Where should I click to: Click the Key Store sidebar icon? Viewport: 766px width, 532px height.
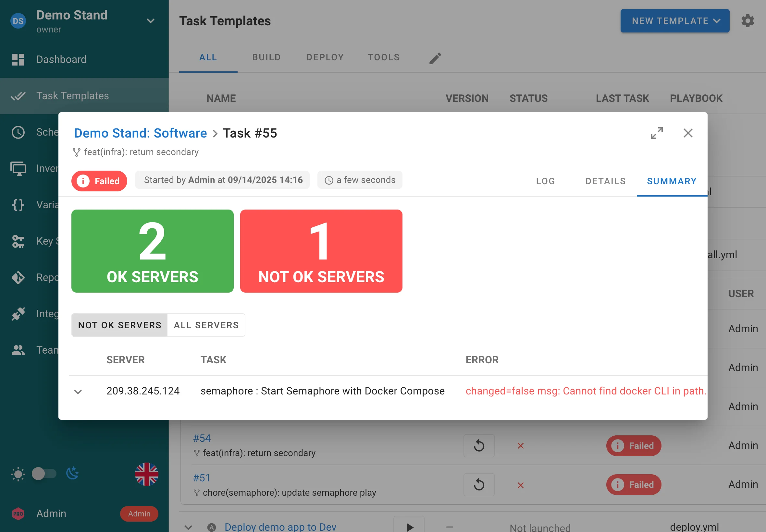18,241
